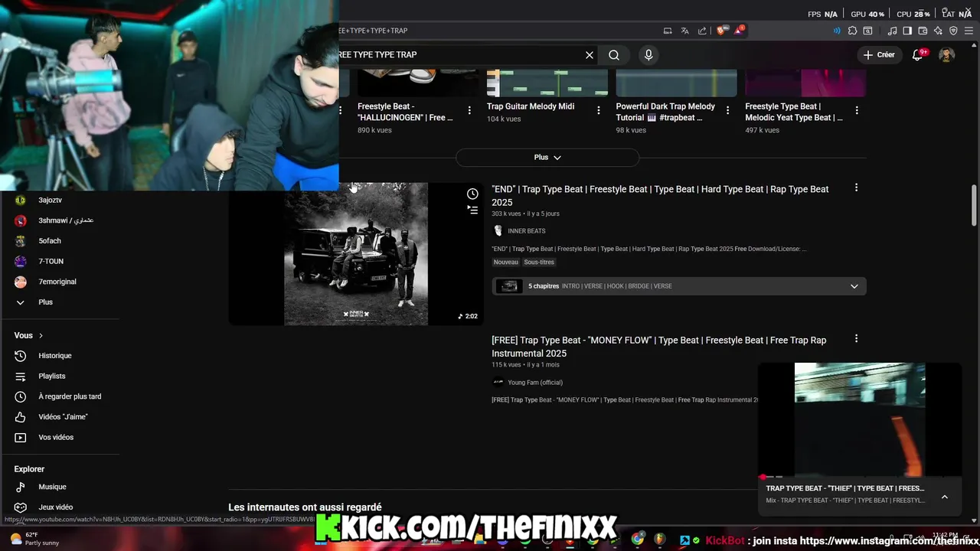Open Chrome from the taskbar
980x551 pixels.
tap(637, 540)
